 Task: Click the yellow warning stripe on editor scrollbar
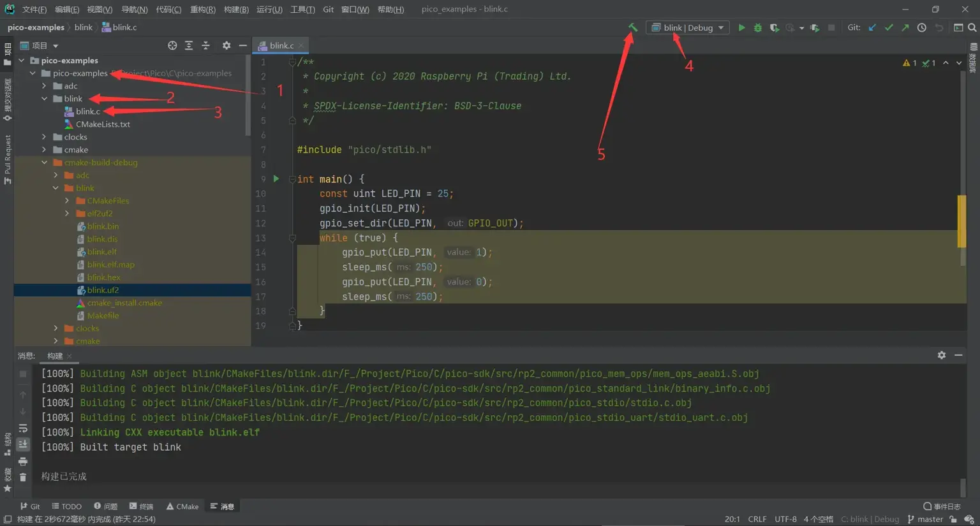[961, 221]
